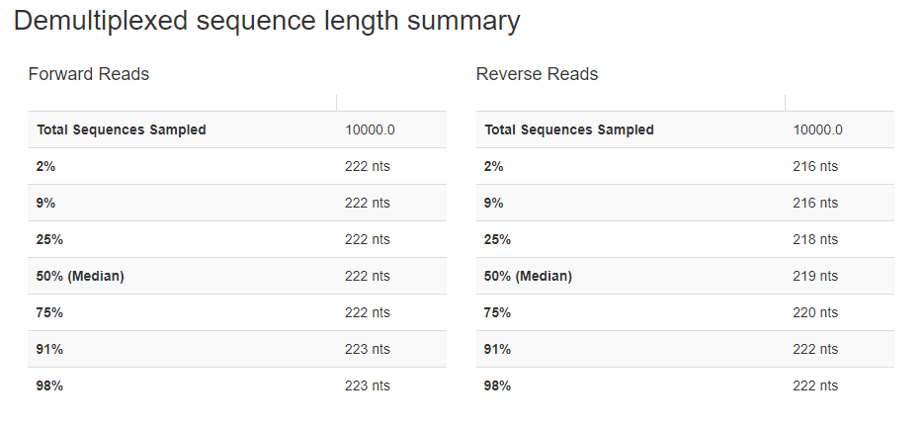Select Forward Reads 50% (Median) row
The image size is (924, 425).
coord(79,276)
